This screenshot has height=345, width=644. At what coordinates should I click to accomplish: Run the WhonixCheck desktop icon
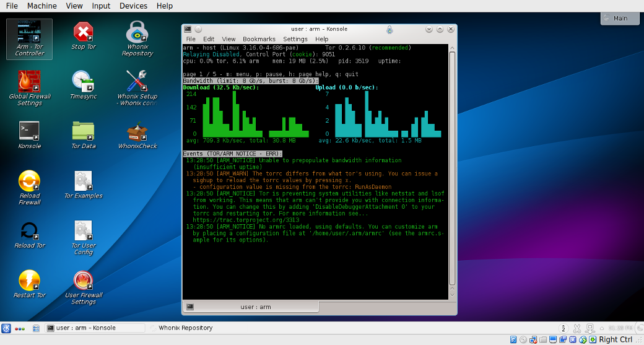tap(137, 135)
